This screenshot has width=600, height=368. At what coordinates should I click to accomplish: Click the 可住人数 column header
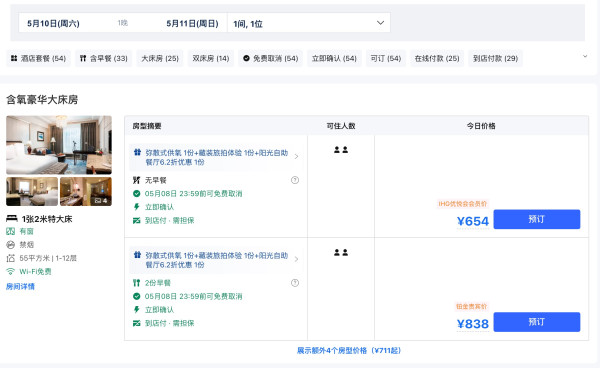coord(341,126)
